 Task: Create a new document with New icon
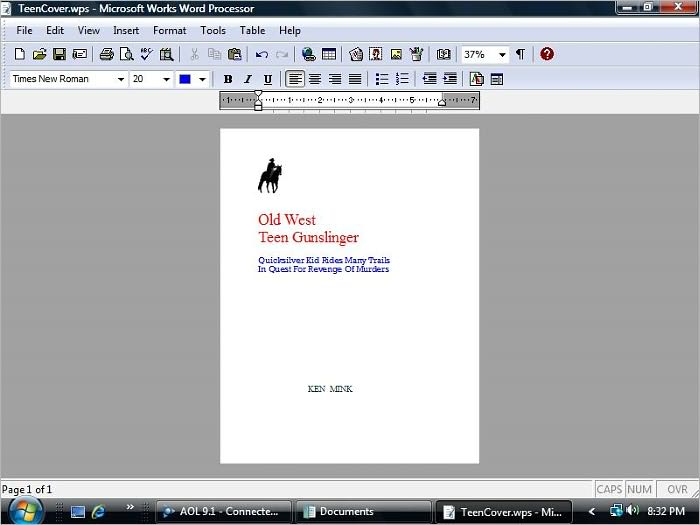click(19, 54)
